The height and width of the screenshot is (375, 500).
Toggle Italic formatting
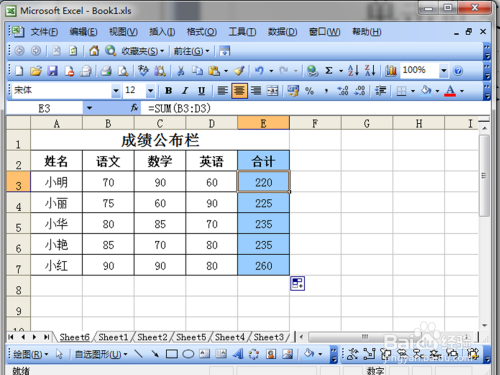(x=185, y=91)
